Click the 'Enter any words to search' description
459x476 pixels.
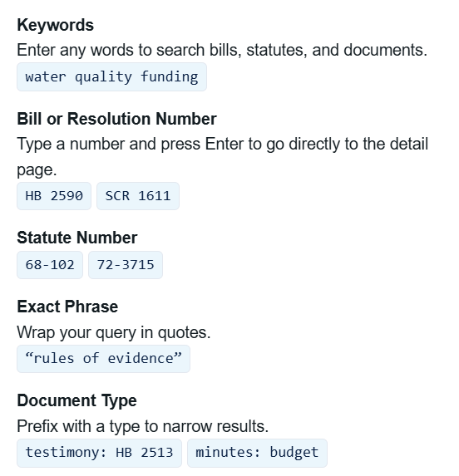[222, 50]
